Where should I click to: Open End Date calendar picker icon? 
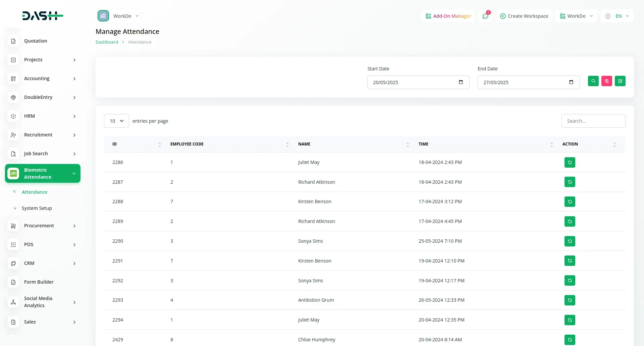pyautogui.click(x=571, y=82)
